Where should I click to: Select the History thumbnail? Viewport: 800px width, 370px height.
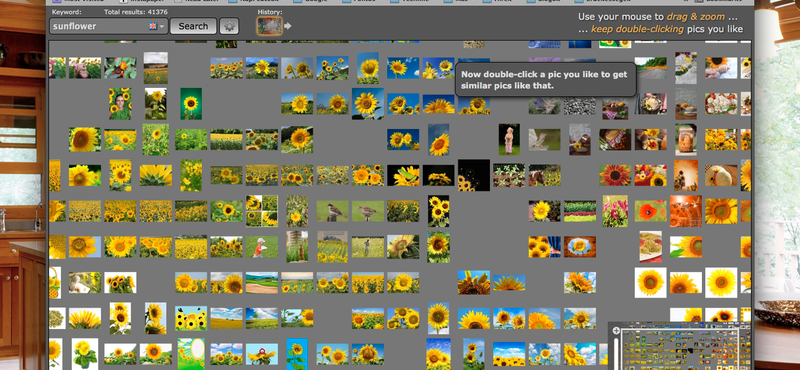[x=269, y=26]
